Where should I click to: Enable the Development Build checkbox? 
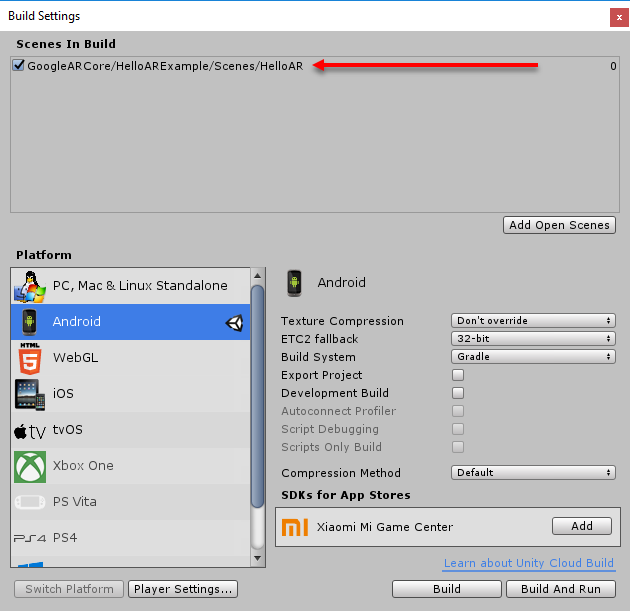pos(458,393)
